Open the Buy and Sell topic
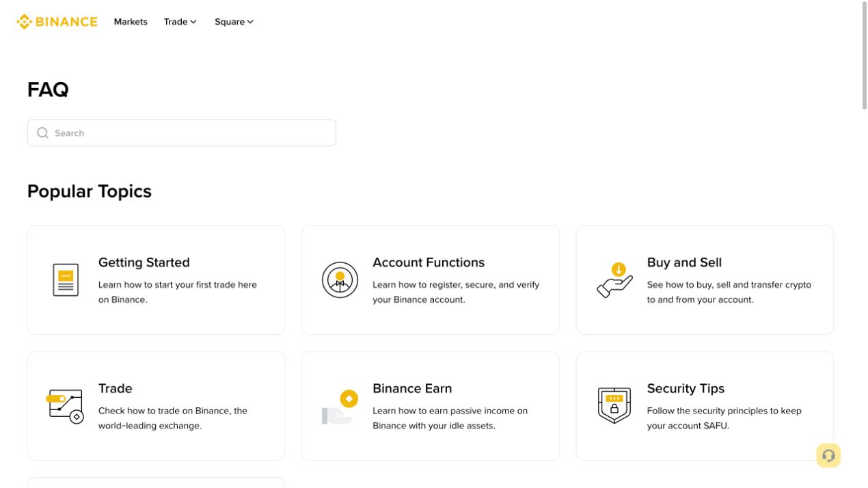 [705, 280]
